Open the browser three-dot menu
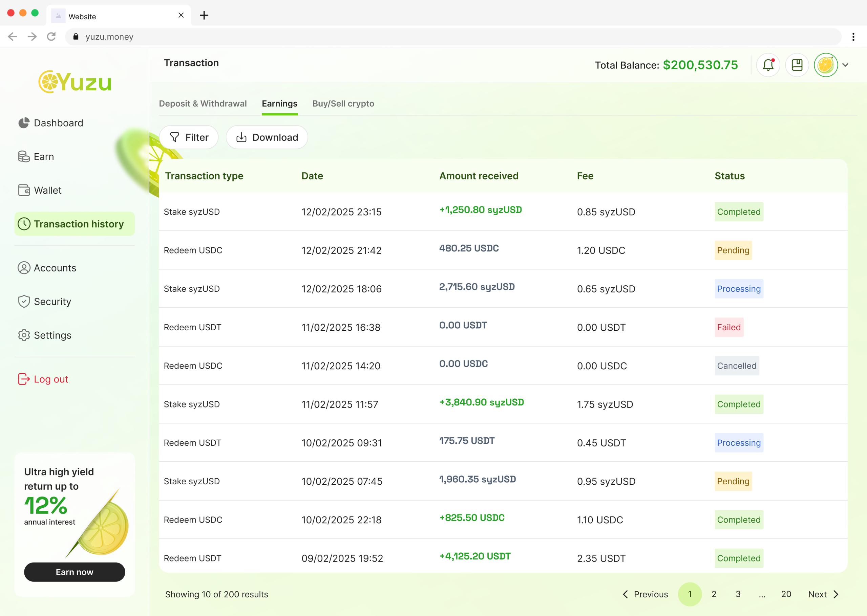The height and width of the screenshot is (616, 867). pyautogui.click(x=853, y=37)
